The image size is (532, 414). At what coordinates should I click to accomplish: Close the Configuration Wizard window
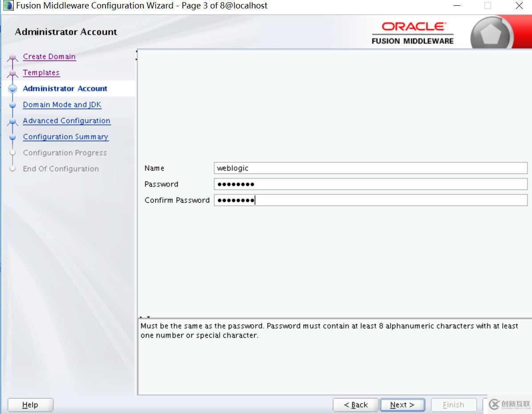(519, 6)
